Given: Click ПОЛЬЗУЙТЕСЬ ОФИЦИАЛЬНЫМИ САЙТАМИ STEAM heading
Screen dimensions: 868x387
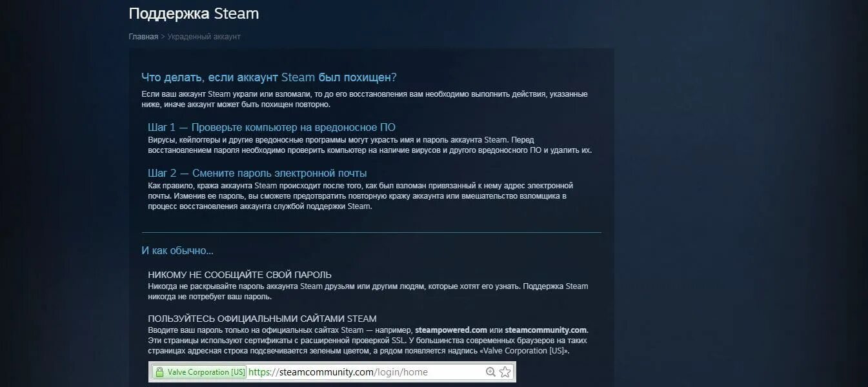Looking at the screenshot, I should point(263,319).
